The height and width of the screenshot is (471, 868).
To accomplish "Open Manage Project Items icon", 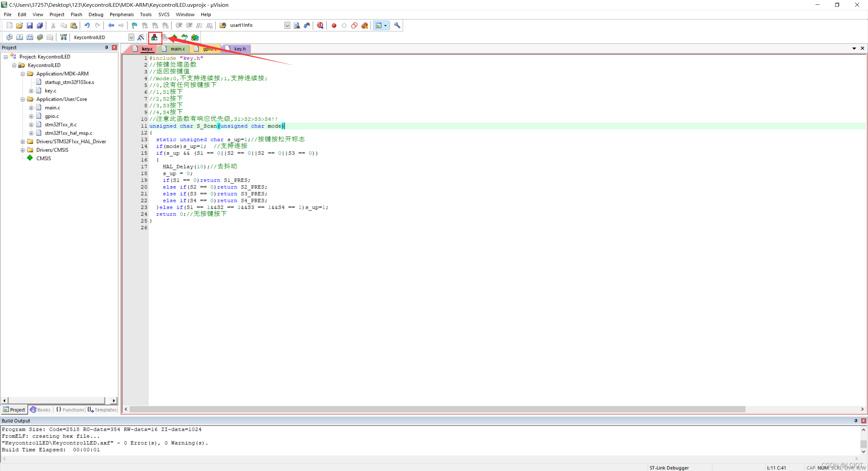I will (x=155, y=37).
